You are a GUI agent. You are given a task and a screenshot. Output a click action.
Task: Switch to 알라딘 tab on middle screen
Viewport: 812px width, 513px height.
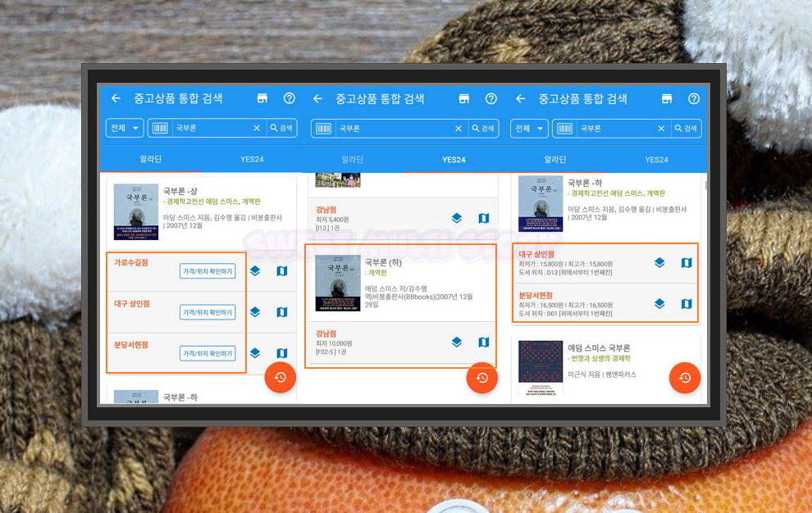click(352, 160)
